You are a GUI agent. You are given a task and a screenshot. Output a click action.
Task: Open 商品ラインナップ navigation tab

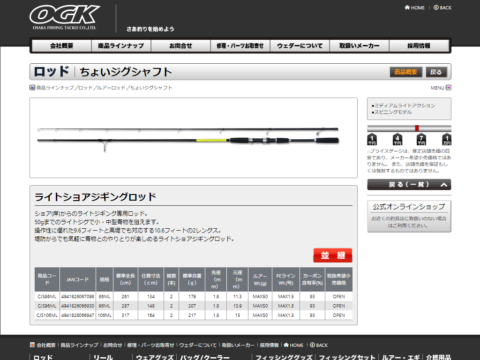(121, 46)
